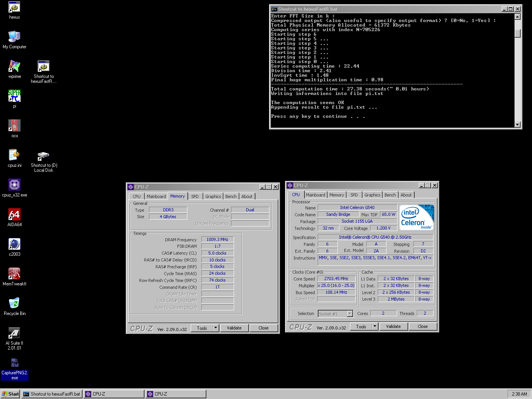
Task: Click the 2:38 AM system clock
Action: pyautogui.click(x=519, y=394)
